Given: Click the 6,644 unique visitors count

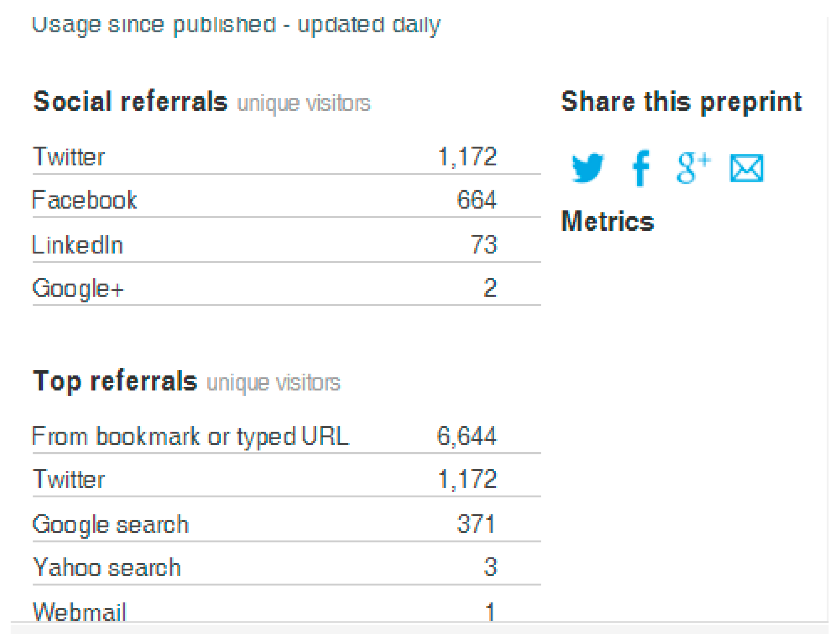Looking at the screenshot, I should coord(466,436).
